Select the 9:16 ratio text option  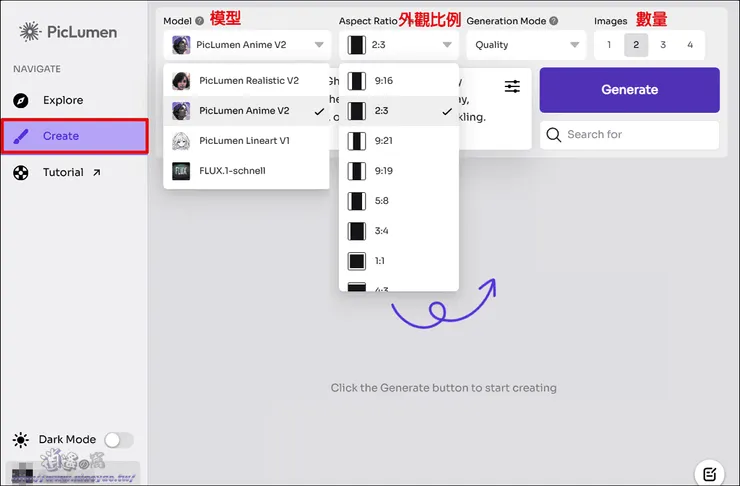click(384, 81)
